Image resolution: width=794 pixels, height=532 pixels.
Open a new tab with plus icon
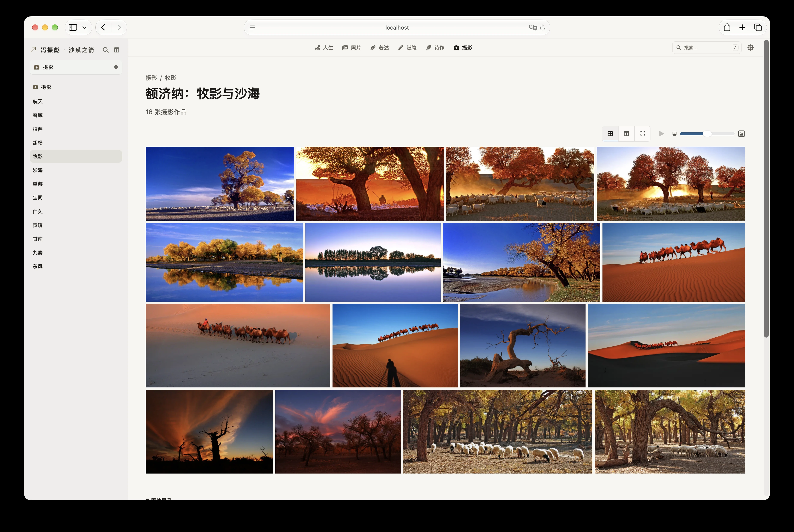click(x=742, y=27)
